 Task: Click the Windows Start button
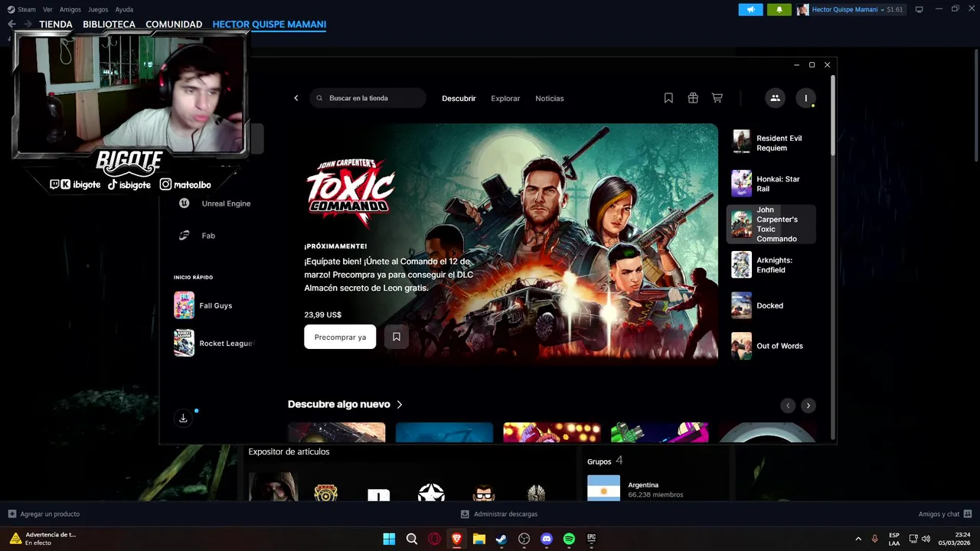389,539
